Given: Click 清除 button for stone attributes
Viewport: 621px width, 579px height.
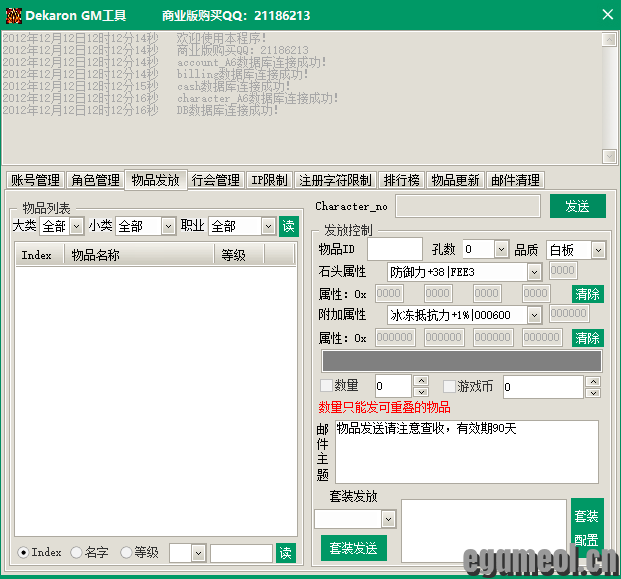Looking at the screenshot, I should point(587,294).
